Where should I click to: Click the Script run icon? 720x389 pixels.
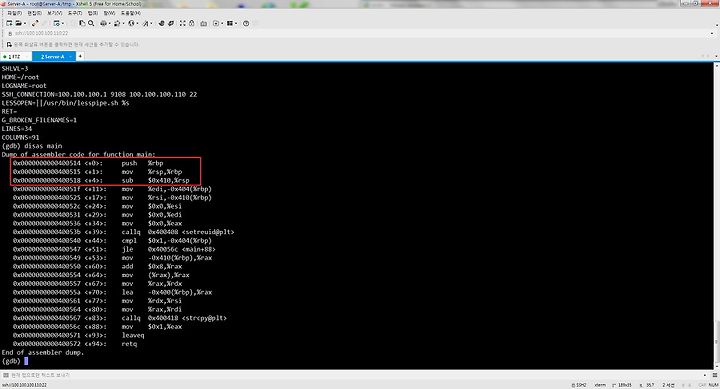tap(216, 23)
